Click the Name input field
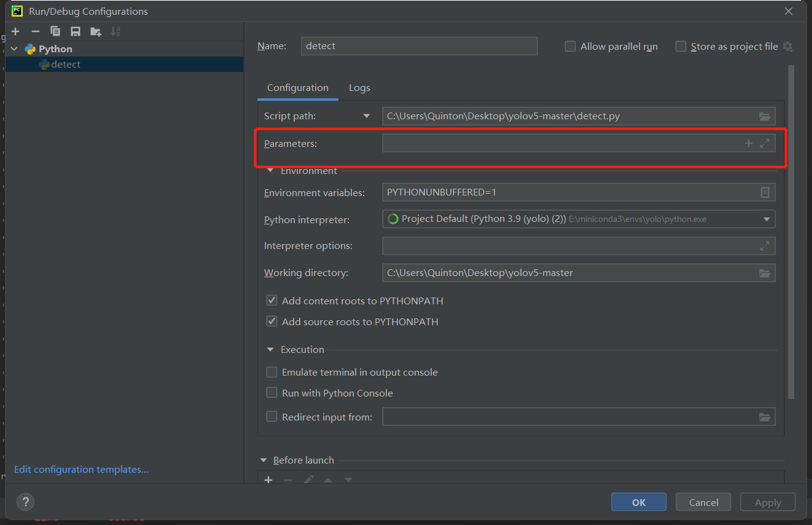The width and height of the screenshot is (812, 525). click(419, 46)
